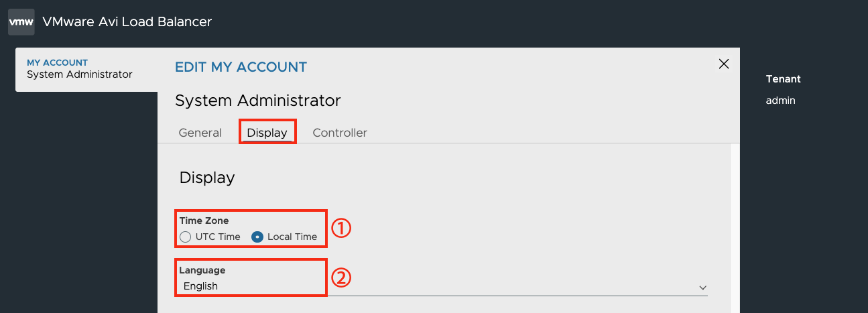Viewport: 868px width, 313px height.
Task: Click the dialog's vertical scrollbar
Action: [735, 228]
